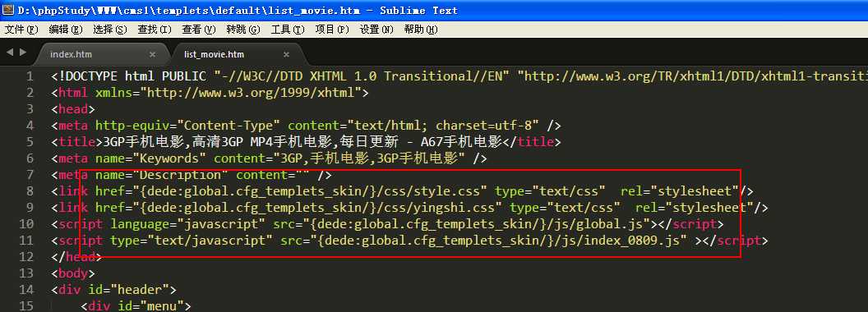Screen dimensions: 868x312
Task: Click the body tag on line 13
Action: click(73, 273)
